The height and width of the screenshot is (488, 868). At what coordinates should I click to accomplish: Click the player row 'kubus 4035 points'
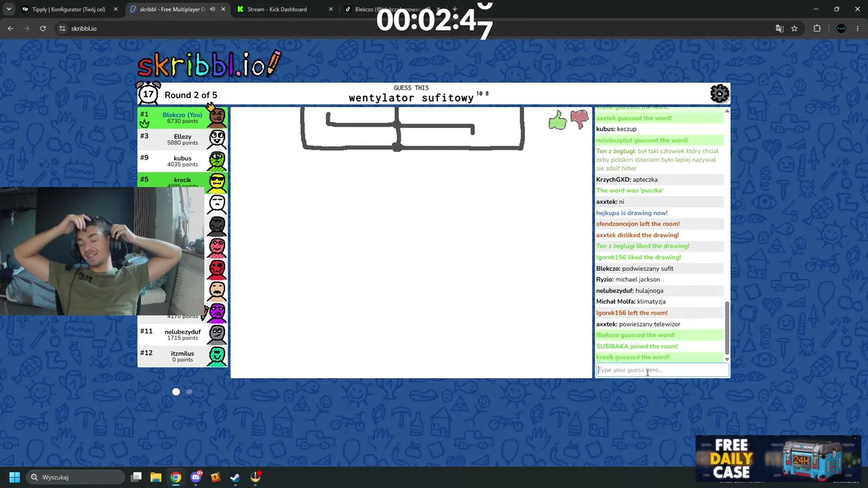click(x=182, y=161)
